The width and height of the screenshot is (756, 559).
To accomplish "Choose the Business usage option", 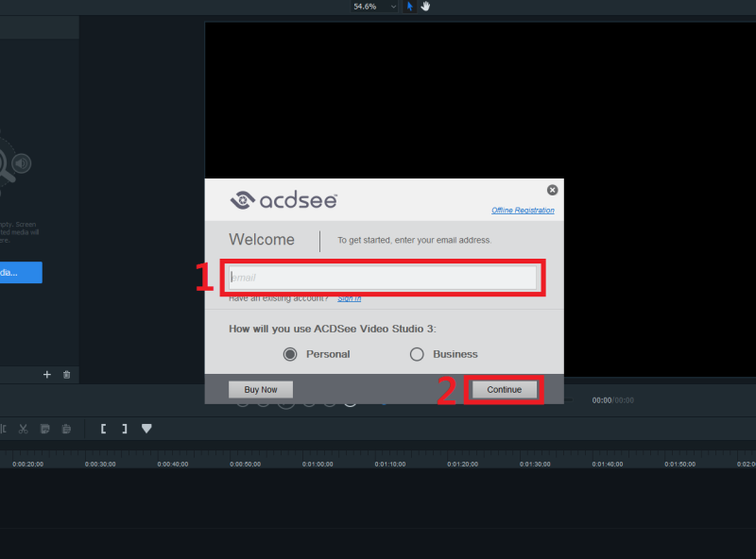I will 443,354.
